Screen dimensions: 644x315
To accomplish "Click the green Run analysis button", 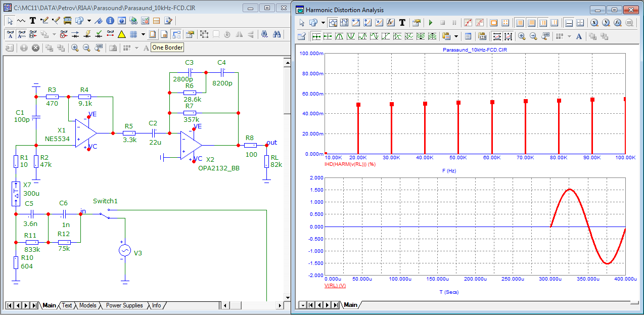I will (431, 23).
